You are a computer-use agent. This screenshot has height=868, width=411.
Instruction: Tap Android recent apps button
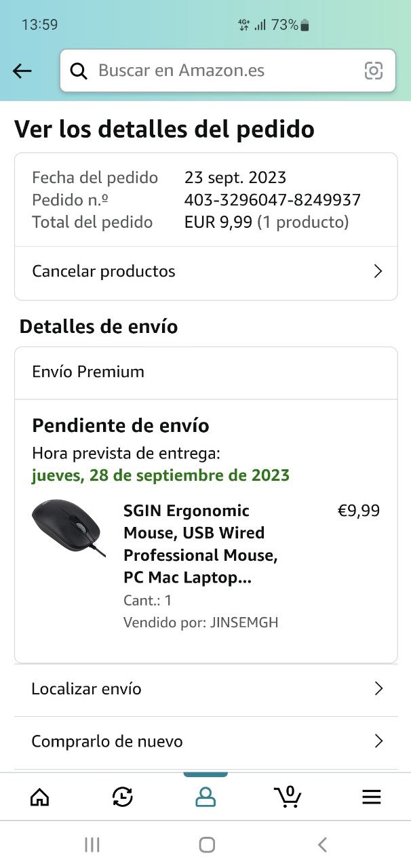click(x=92, y=844)
